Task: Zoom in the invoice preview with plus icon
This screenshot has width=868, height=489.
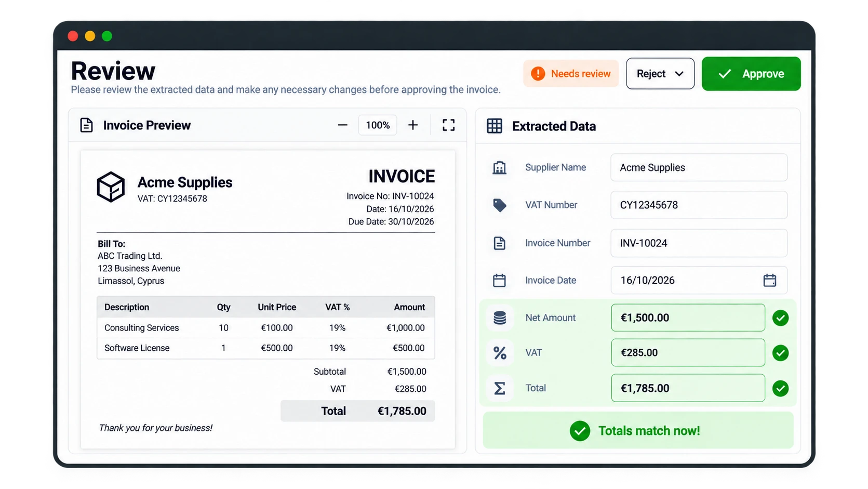Action: [413, 125]
